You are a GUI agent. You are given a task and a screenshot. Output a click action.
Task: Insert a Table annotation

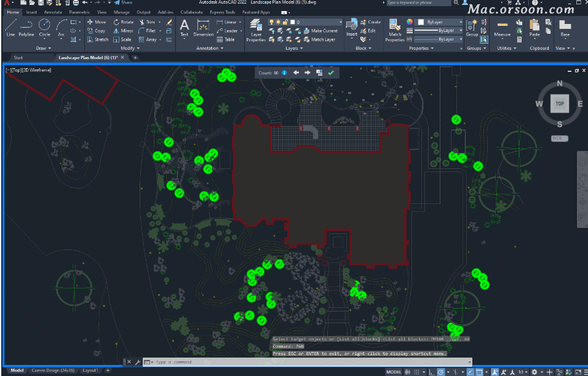[x=226, y=39]
